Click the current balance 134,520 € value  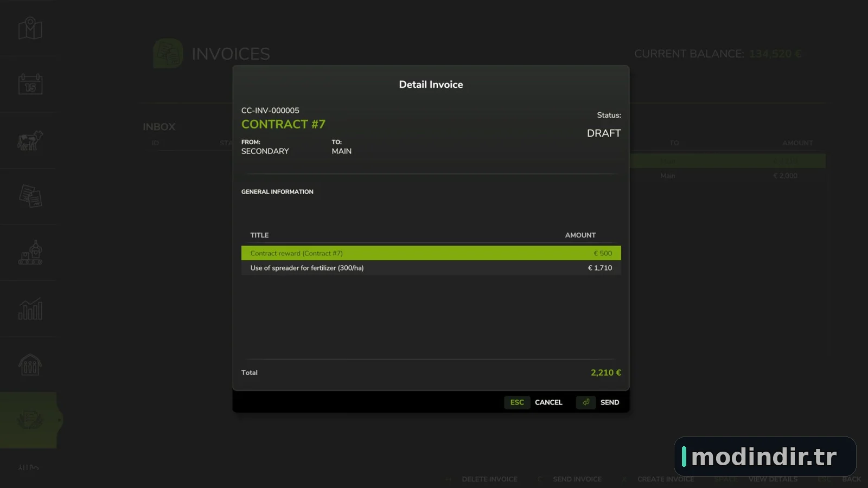775,54
